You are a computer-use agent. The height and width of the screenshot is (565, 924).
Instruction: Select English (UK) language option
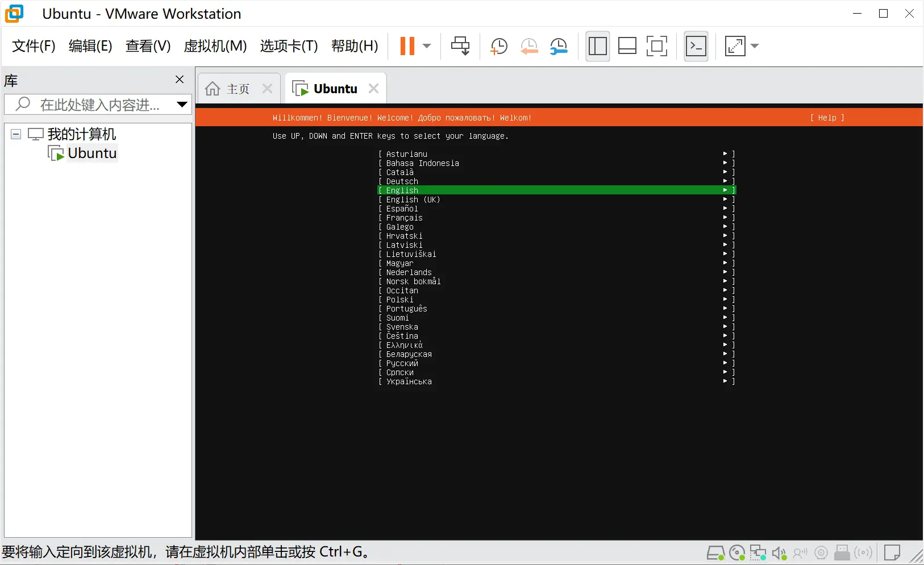(557, 200)
